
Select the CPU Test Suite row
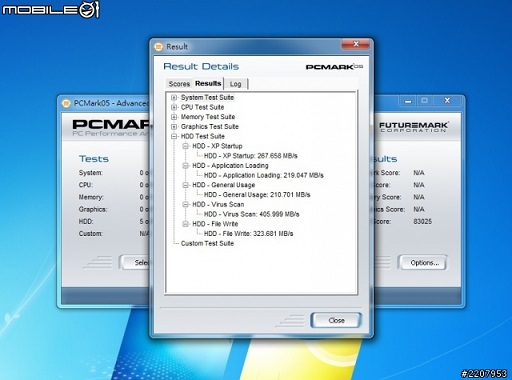point(202,107)
